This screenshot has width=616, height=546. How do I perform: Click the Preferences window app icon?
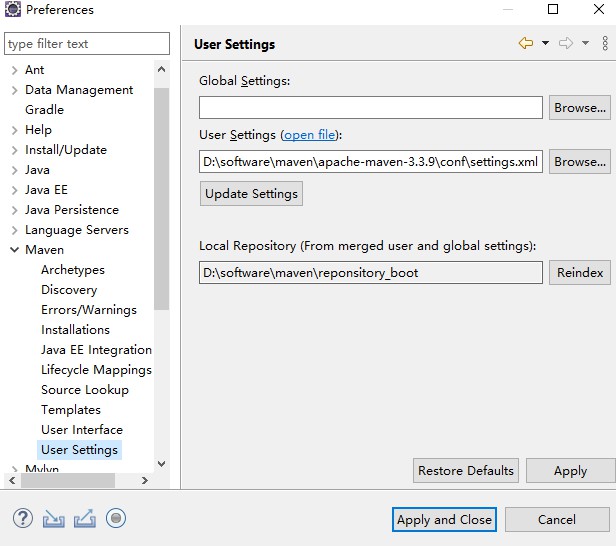[x=13, y=9]
